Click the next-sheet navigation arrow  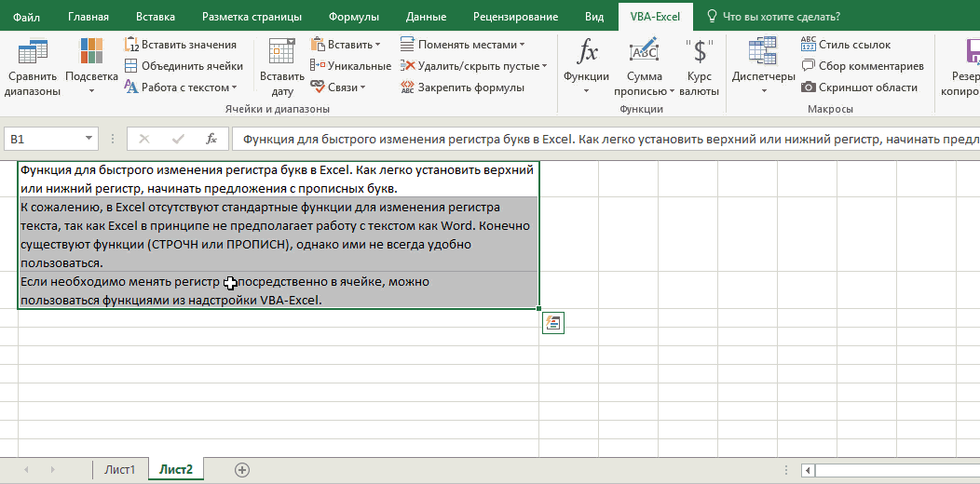(x=53, y=469)
